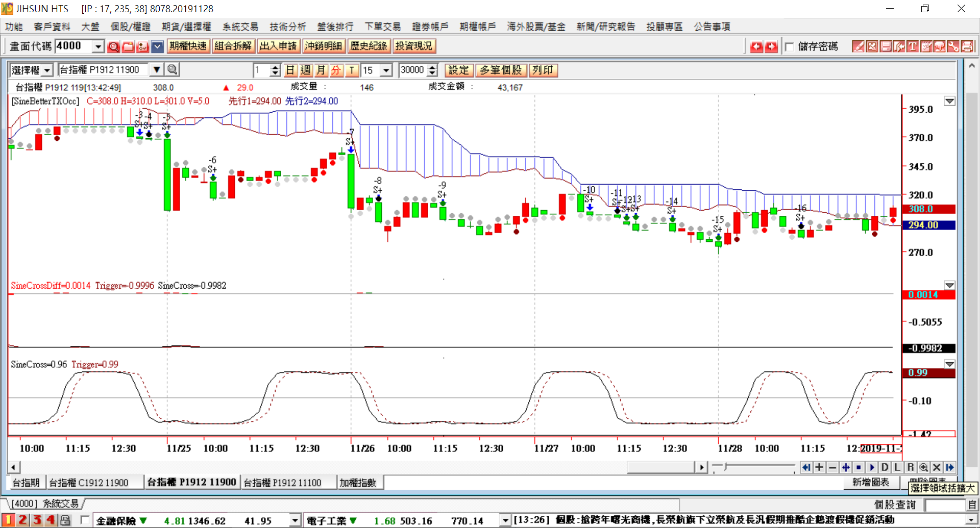Click the red folder icon beside screen code
This screenshot has width=980, height=528.
[128, 46]
